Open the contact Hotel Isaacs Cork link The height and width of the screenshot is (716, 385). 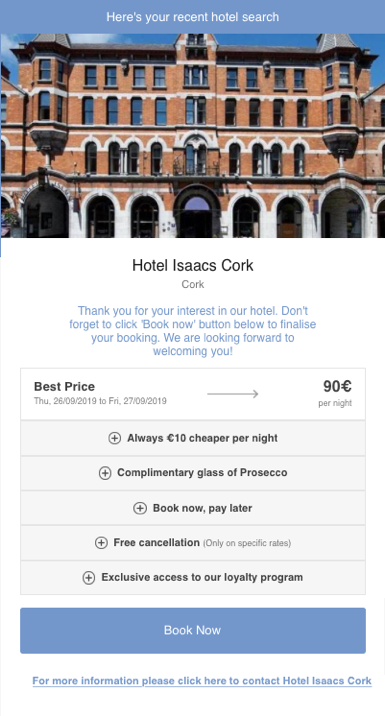coord(202,681)
